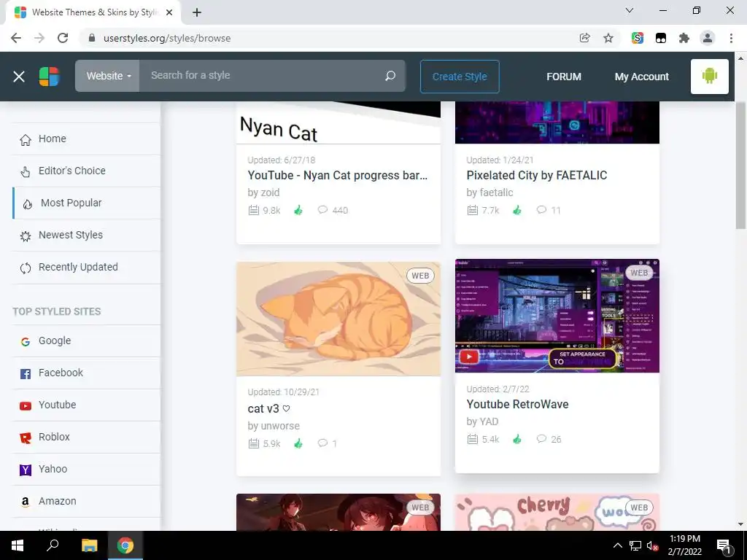The width and height of the screenshot is (747, 560).
Task: Click the search magnifier icon
Action: 390,76
